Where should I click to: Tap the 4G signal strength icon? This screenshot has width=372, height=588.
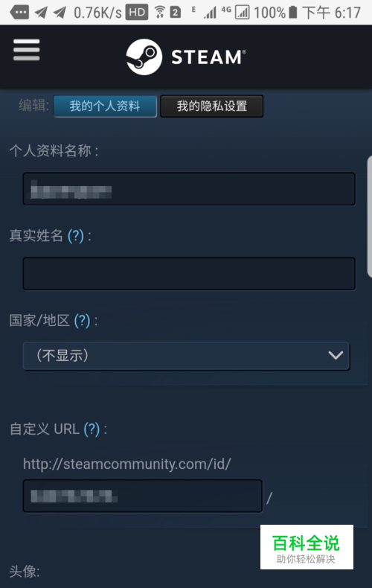243,13
